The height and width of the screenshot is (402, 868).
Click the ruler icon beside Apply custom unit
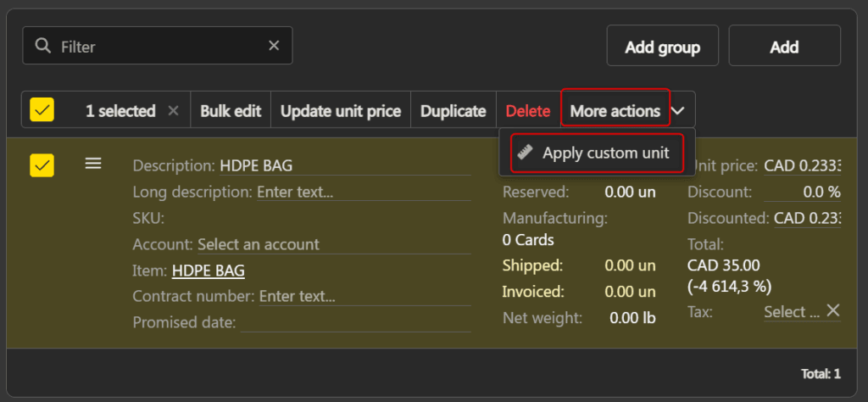[x=526, y=153]
